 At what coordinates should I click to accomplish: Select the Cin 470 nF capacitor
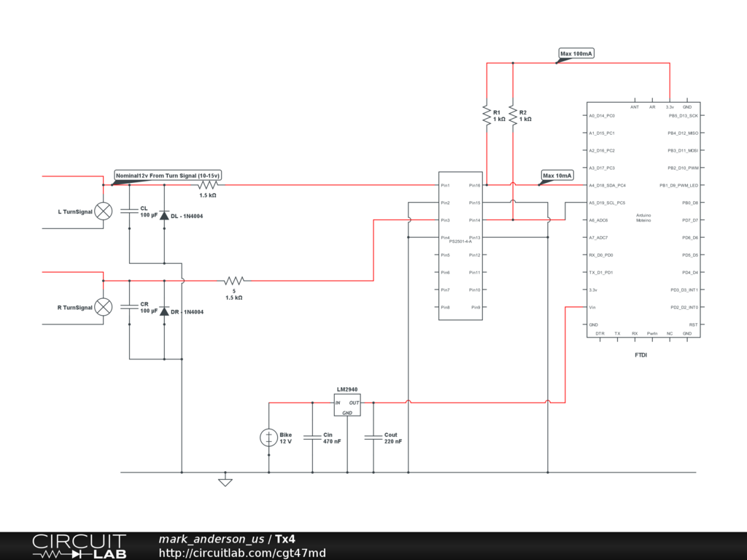pos(312,437)
